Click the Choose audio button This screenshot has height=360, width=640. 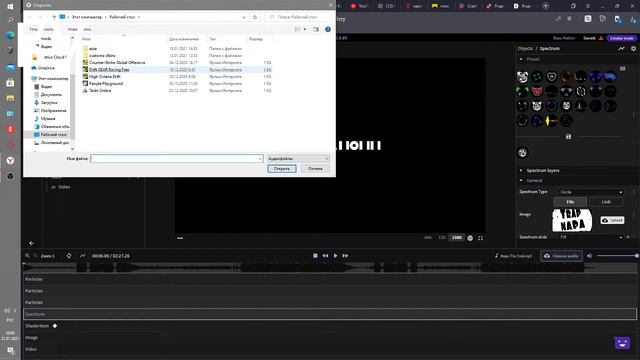(562, 256)
